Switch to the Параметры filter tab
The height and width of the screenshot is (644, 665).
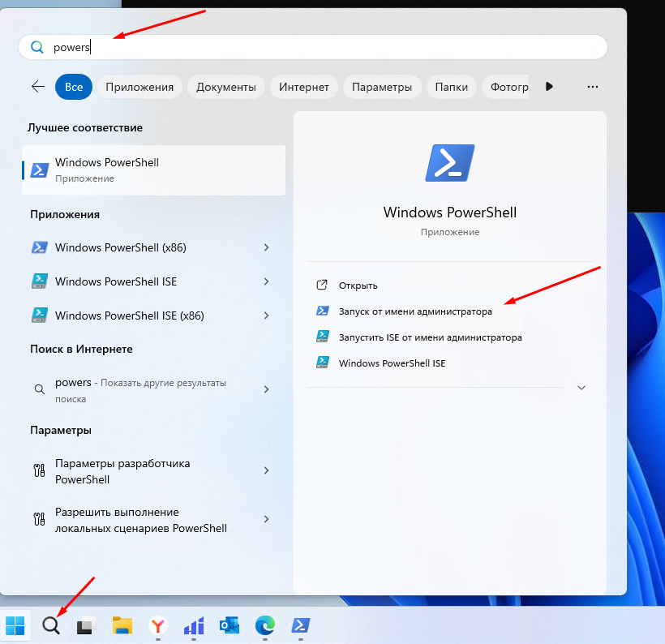(x=382, y=87)
